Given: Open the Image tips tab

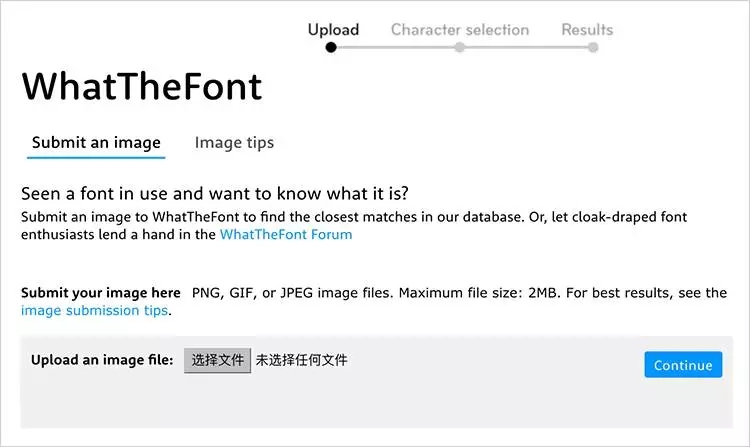Looking at the screenshot, I should tap(234, 143).
